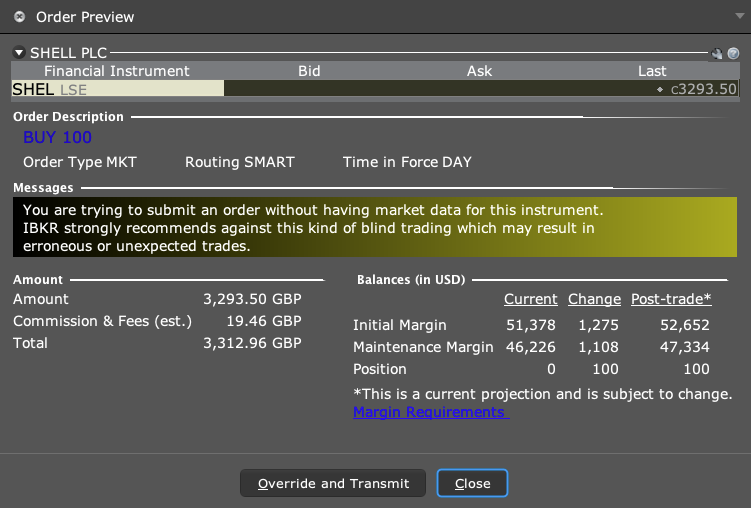This screenshot has height=508, width=751.
Task: Click the market data warning message
Action: coord(375,227)
